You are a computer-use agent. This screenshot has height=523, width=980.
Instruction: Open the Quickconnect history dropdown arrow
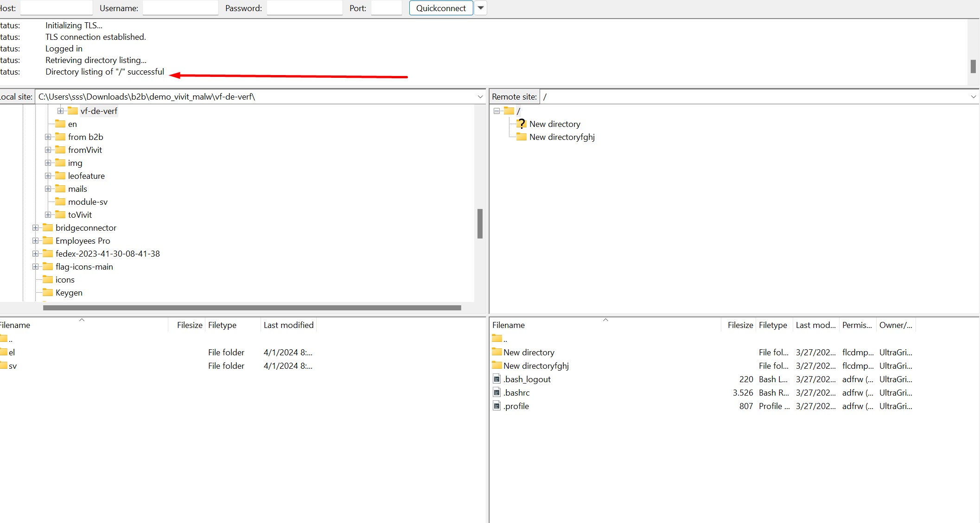(x=481, y=8)
